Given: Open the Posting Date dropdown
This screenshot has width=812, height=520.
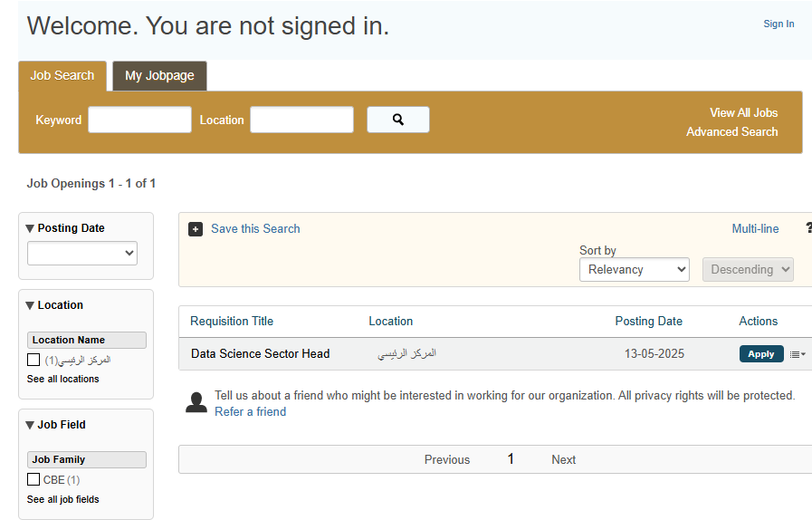Looking at the screenshot, I should tap(82, 254).
